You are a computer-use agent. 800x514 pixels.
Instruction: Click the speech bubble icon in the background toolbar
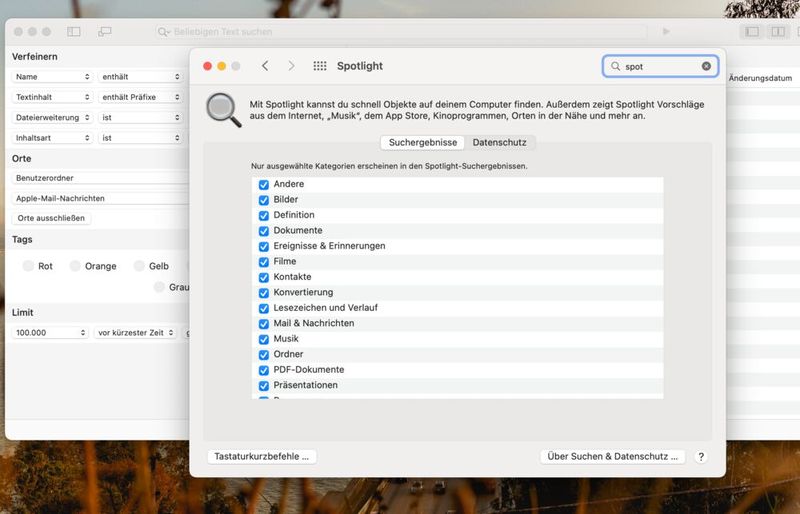coord(105,32)
